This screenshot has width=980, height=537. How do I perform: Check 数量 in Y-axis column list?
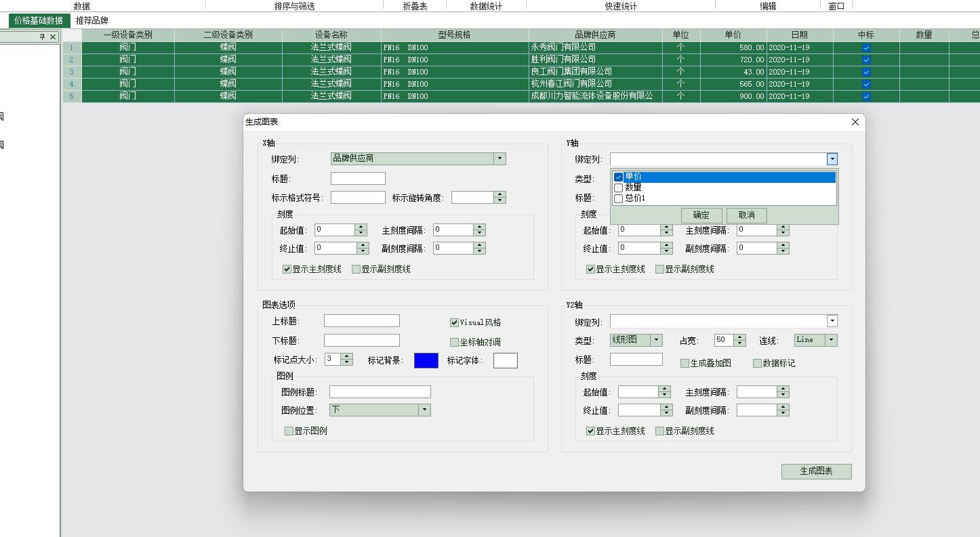[618, 188]
